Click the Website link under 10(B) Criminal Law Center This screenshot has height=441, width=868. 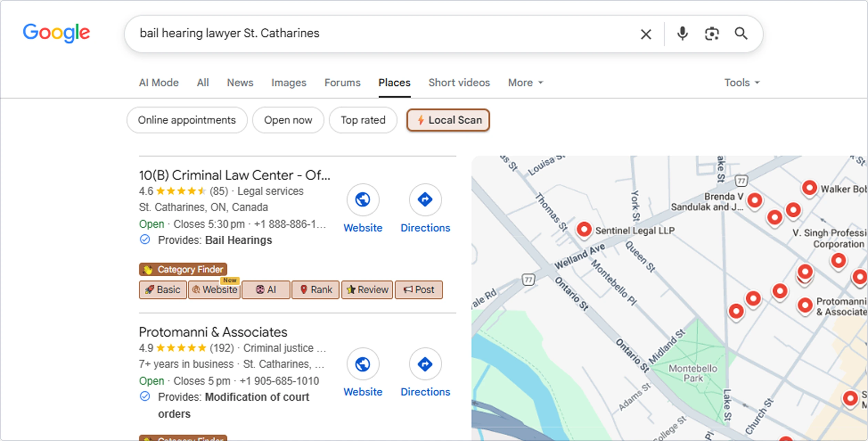(363, 228)
